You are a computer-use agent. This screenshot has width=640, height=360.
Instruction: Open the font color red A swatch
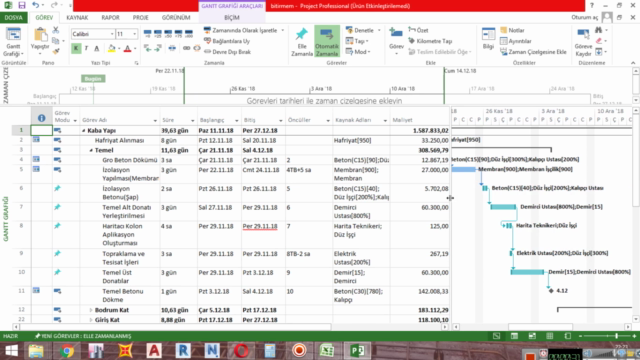pos(127,49)
